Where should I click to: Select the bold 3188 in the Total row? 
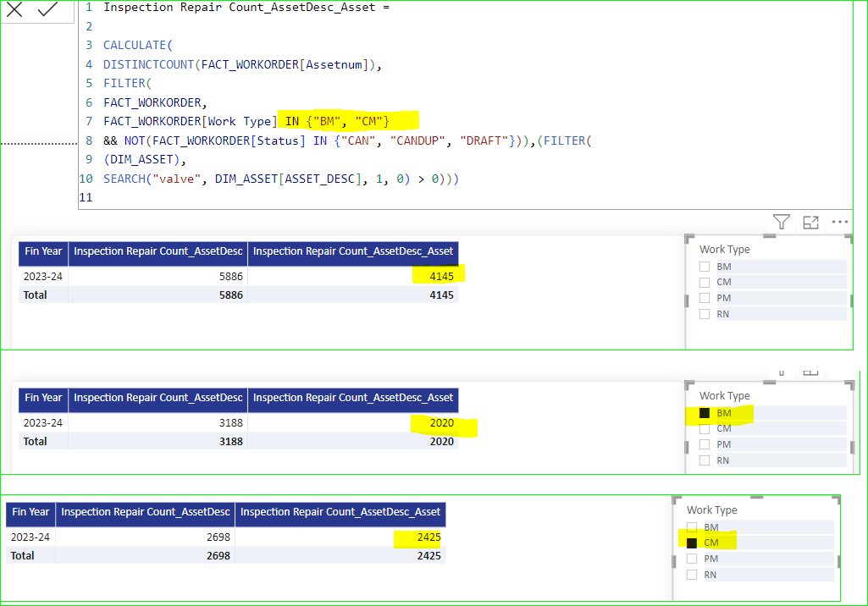click(231, 442)
